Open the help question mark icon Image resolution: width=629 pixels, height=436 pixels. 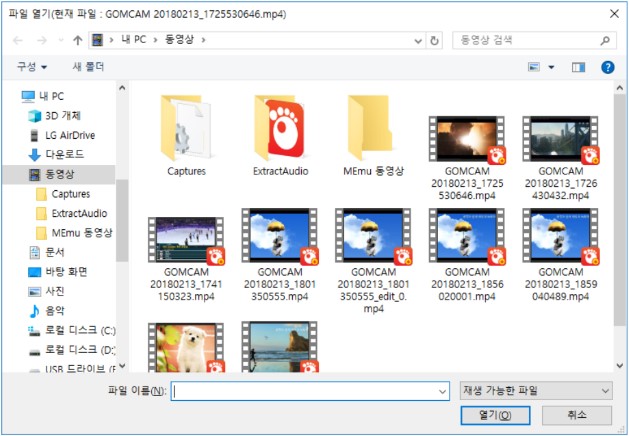coord(606,67)
